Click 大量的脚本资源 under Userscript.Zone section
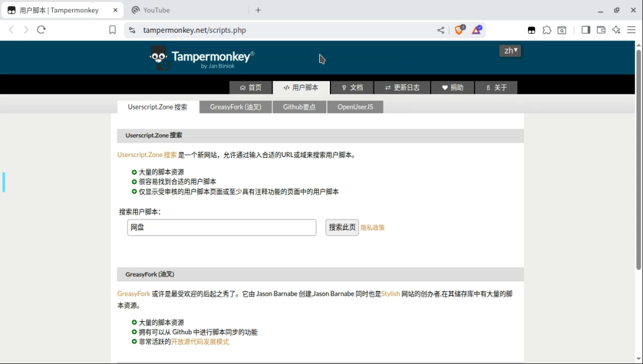Viewport: 643px width, 364px height. (x=161, y=172)
